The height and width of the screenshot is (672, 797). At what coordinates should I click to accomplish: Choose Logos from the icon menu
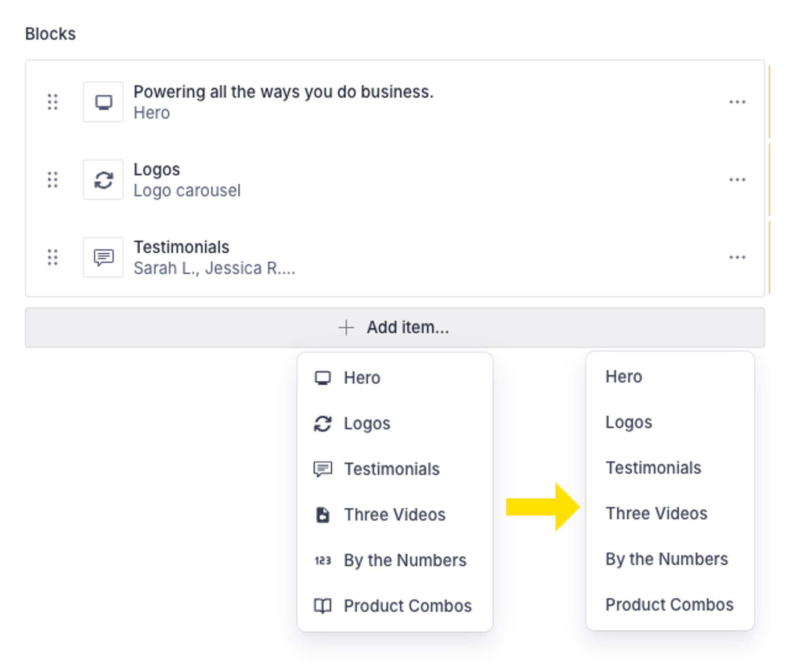pos(367,424)
